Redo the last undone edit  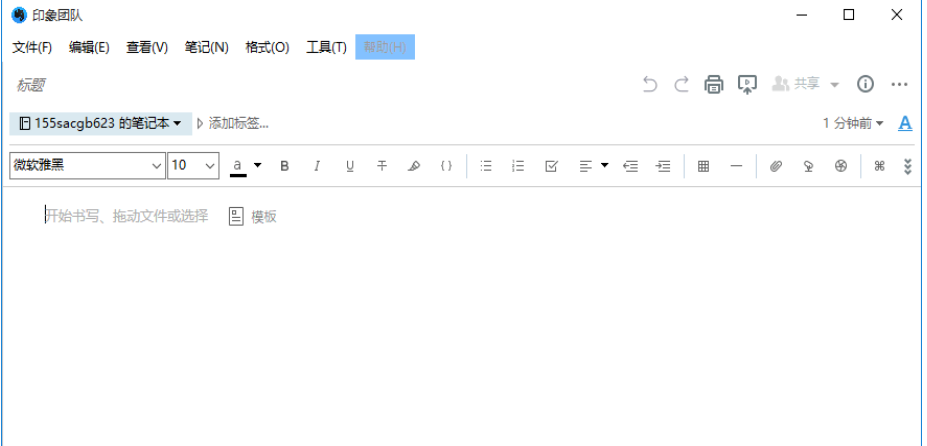tap(682, 85)
